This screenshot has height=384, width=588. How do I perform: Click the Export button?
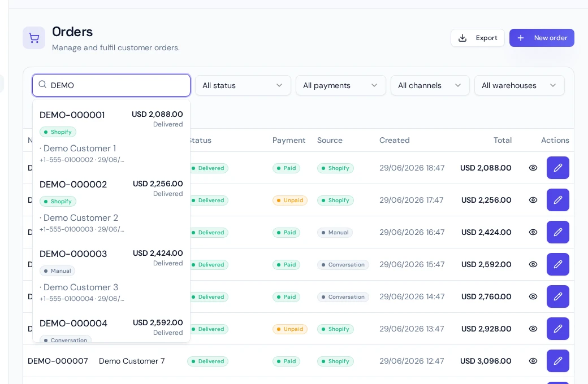point(477,38)
